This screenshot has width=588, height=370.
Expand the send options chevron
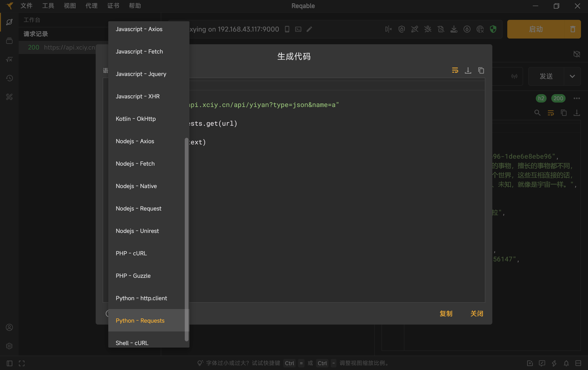[572, 76]
